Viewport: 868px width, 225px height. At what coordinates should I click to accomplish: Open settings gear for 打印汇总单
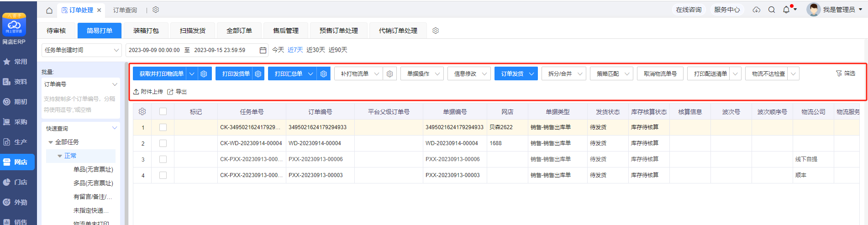point(324,73)
